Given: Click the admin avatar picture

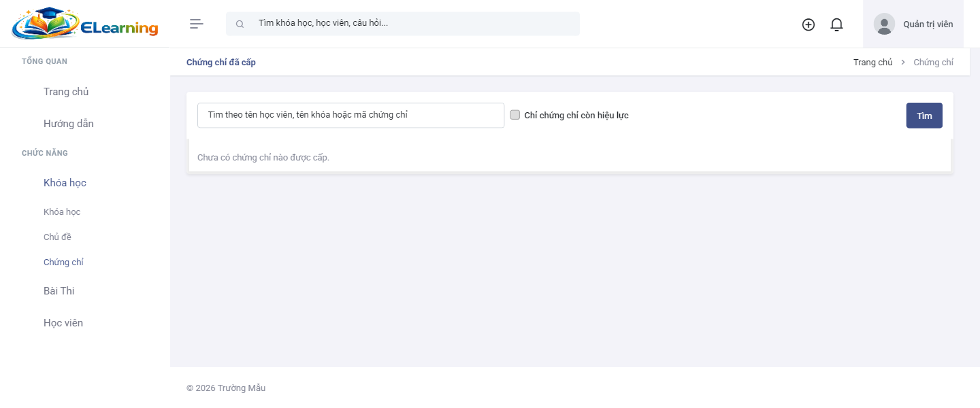Looking at the screenshot, I should tap(885, 24).
